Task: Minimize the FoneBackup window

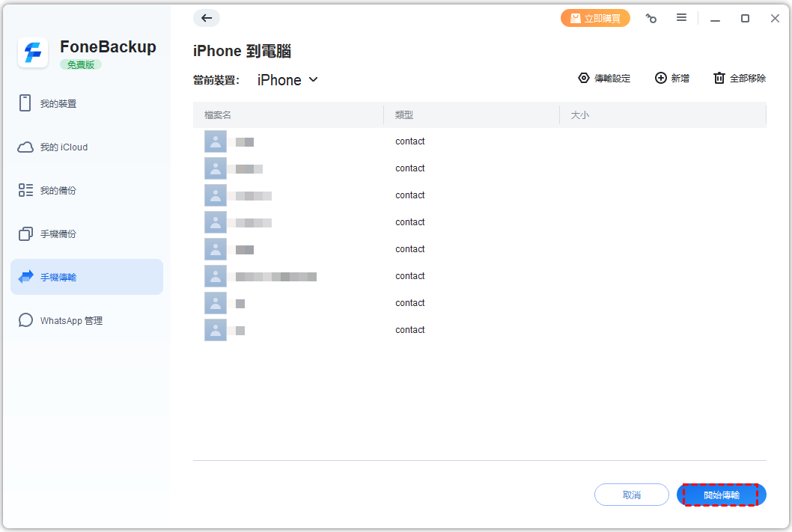Action: (715, 19)
